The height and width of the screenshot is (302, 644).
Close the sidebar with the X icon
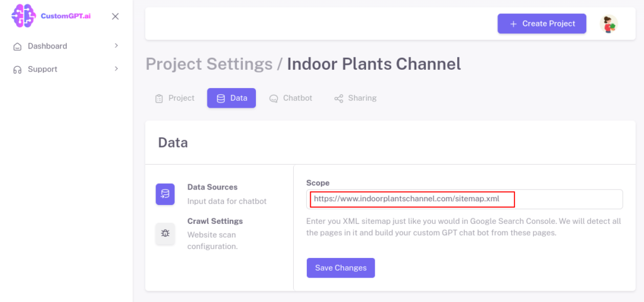(x=116, y=16)
